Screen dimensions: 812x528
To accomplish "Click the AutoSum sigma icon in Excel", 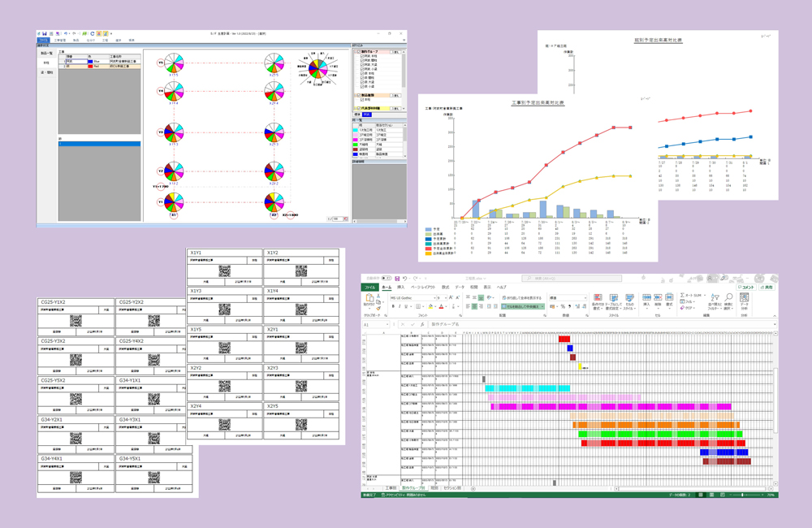I will [x=683, y=295].
